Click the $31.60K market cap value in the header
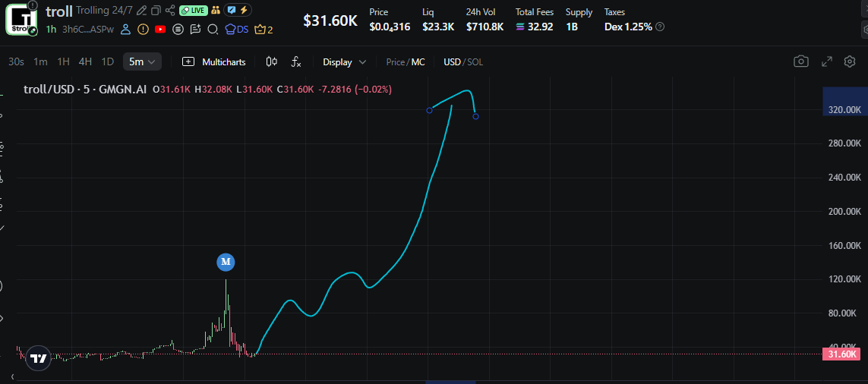 (330, 21)
